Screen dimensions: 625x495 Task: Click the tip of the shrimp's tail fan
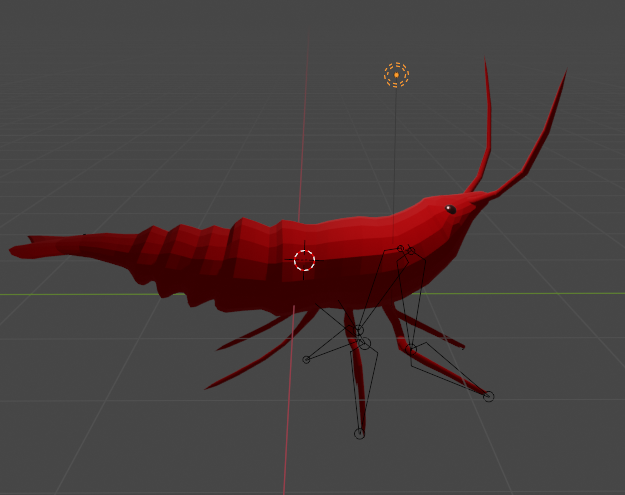click(x=14, y=249)
